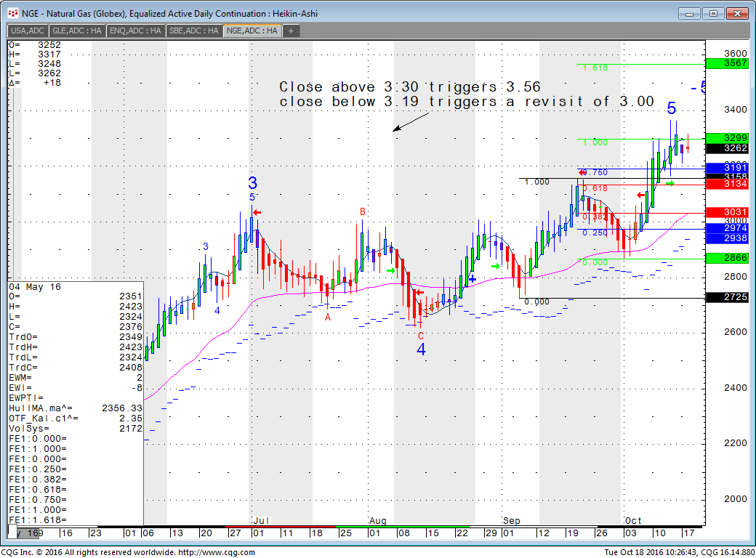756x558 pixels.
Task: Click the red 3134 price label
Action: [x=727, y=184]
